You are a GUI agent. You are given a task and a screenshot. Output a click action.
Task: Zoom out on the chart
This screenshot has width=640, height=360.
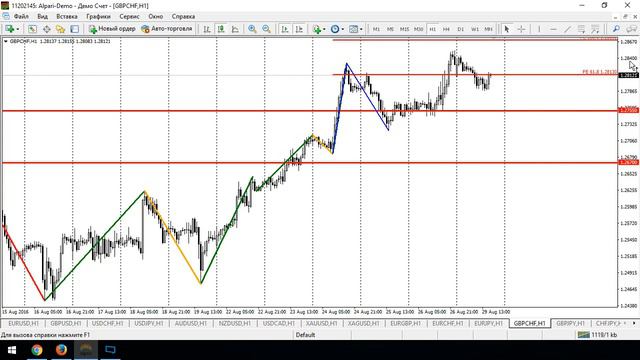point(267,29)
